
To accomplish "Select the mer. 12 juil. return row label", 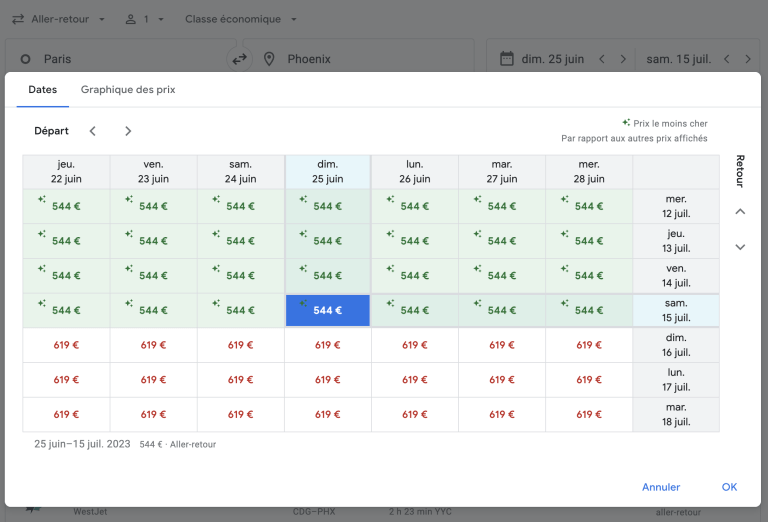I will tap(676, 207).
